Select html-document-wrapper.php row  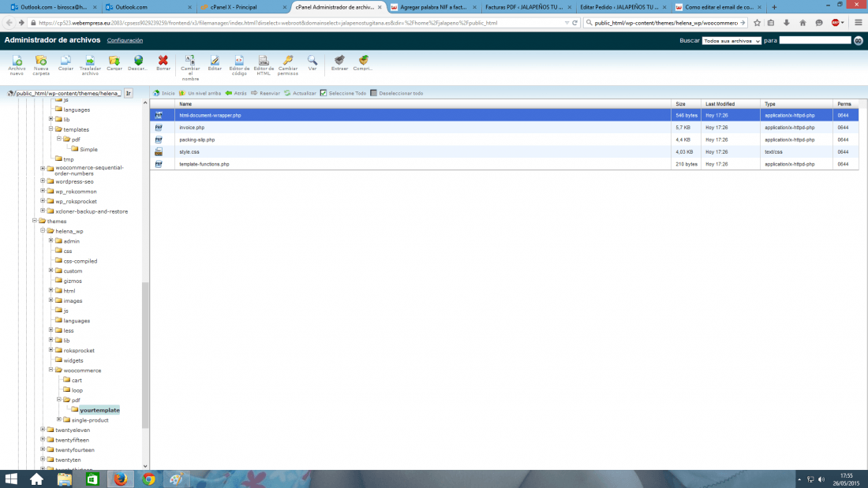[x=503, y=115]
